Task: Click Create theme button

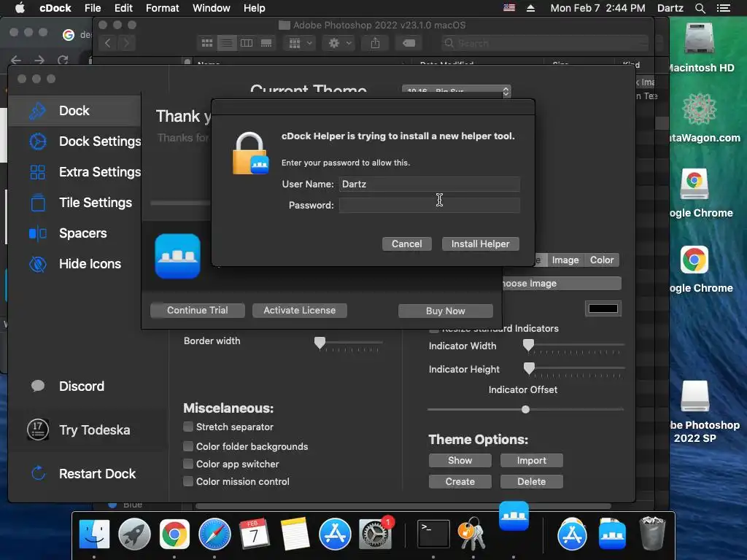Action: click(x=460, y=481)
